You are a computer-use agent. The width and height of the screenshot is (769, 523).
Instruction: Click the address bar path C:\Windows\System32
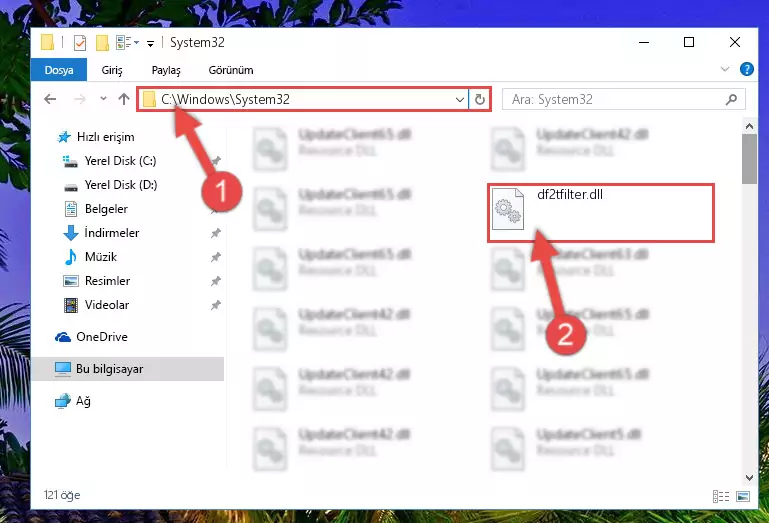[x=226, y=100]
